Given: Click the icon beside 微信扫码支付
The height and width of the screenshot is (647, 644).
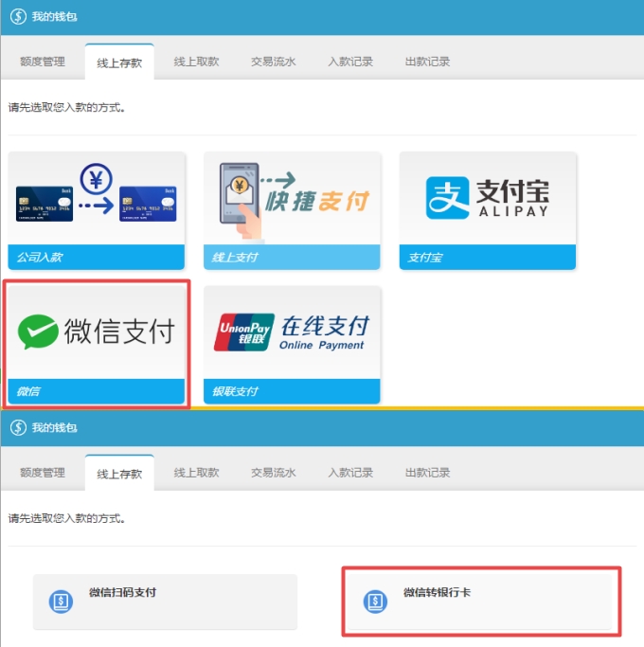Looking at the screenshot, I should 63,601.
